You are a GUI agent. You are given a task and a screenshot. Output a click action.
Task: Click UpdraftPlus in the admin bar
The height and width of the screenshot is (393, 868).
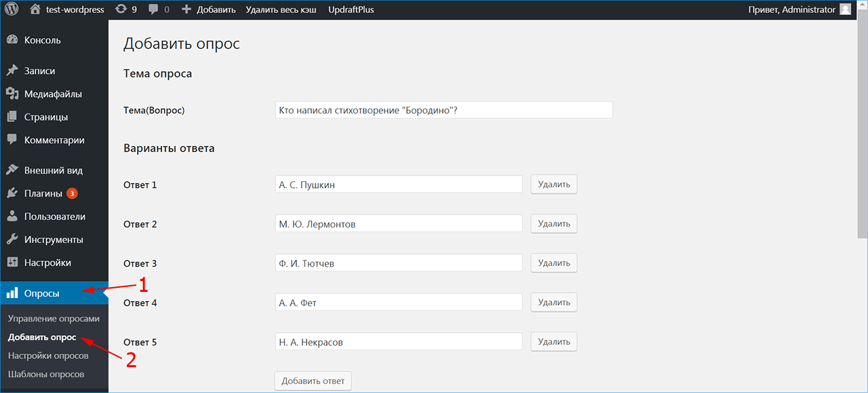click(351, 10)
